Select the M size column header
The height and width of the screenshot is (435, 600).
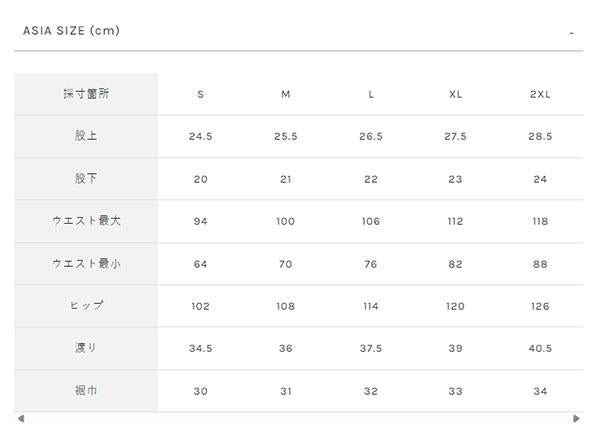coord(286,94)
